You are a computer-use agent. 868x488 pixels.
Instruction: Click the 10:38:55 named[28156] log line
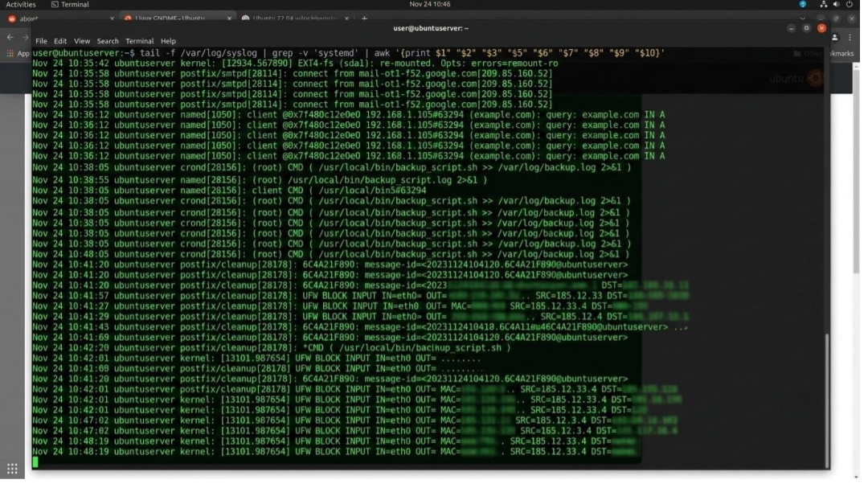(260, 180)
